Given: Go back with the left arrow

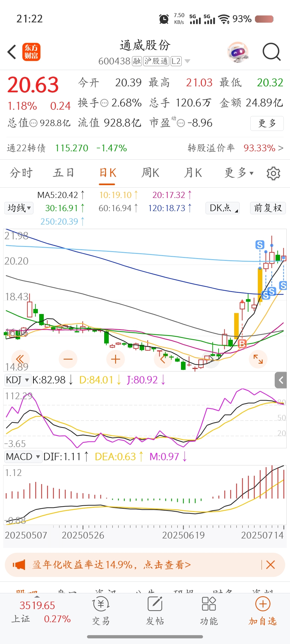Looking at the screenshot, I should pos(12,52).
